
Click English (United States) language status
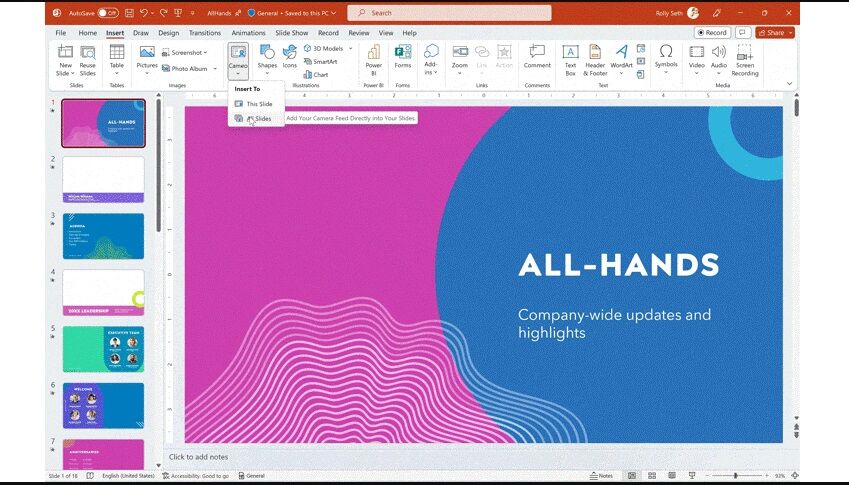click(128, 476)
